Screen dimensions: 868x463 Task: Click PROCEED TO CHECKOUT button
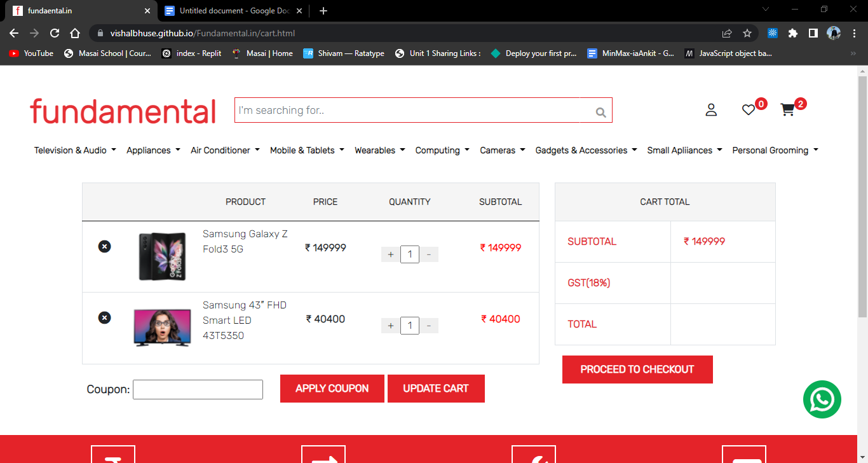(637, 370)
